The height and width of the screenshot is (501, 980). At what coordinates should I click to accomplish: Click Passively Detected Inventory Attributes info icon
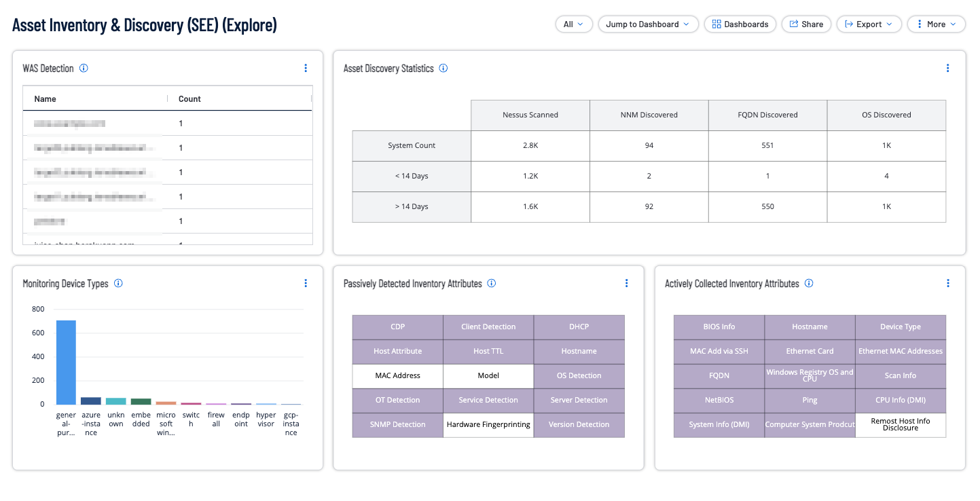point(492,283)
